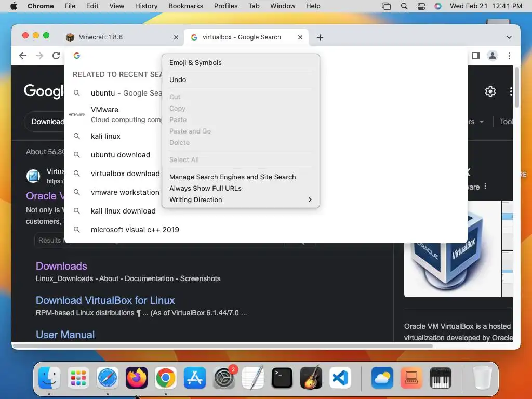
Task: Open the knowledge panel three-dot options
Action: tap(485, 187)
